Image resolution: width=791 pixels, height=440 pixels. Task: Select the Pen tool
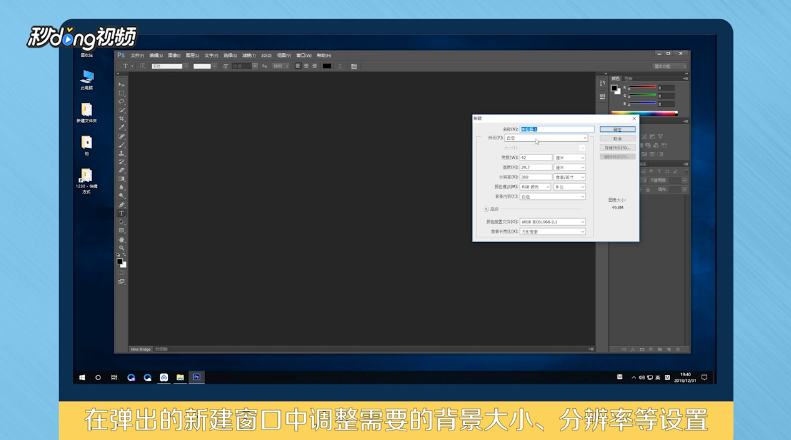(x=122, y=205)
